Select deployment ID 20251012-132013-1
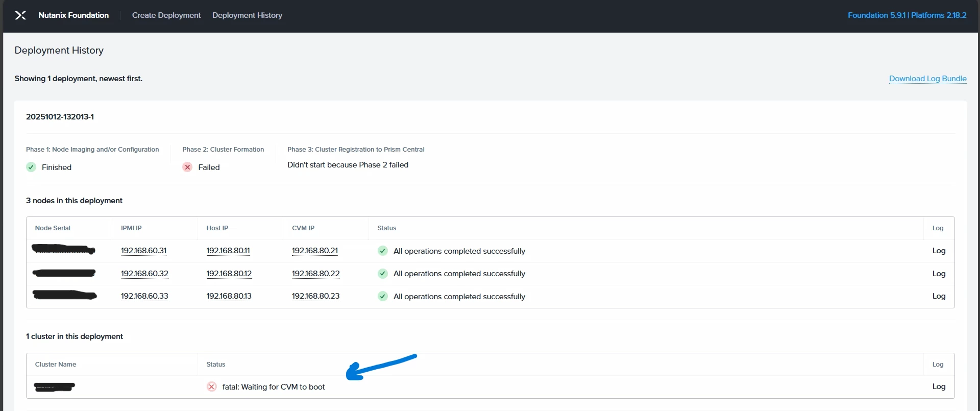This screenshot has height=411, width=980. tap(60, 117)
